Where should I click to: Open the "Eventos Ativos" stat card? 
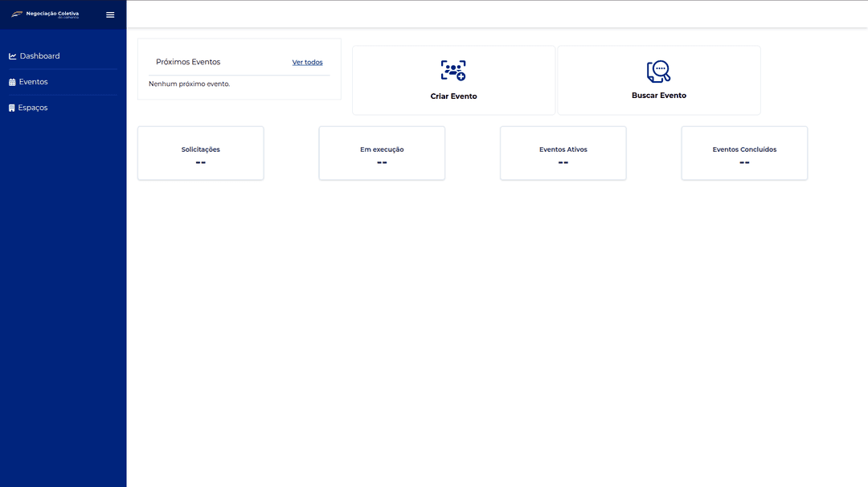pyautogui.click(x=563, y=153)
